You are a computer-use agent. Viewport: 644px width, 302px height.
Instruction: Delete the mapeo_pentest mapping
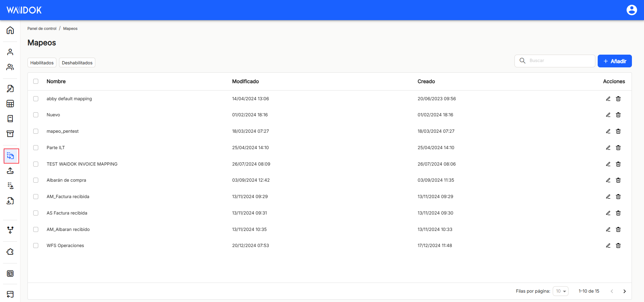618,131
